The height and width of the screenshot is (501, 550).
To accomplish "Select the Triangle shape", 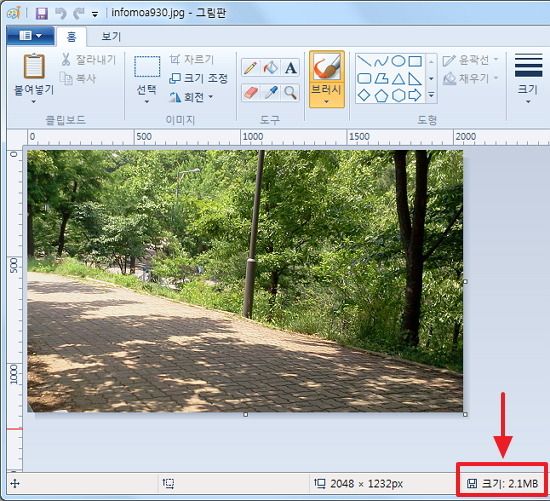I will 398,79.
